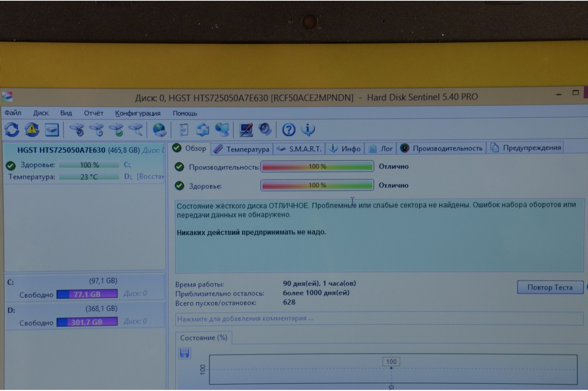Switch to the Температура tab
The width and height of the screenshot is (588, 391).
[x=241, y=149]
